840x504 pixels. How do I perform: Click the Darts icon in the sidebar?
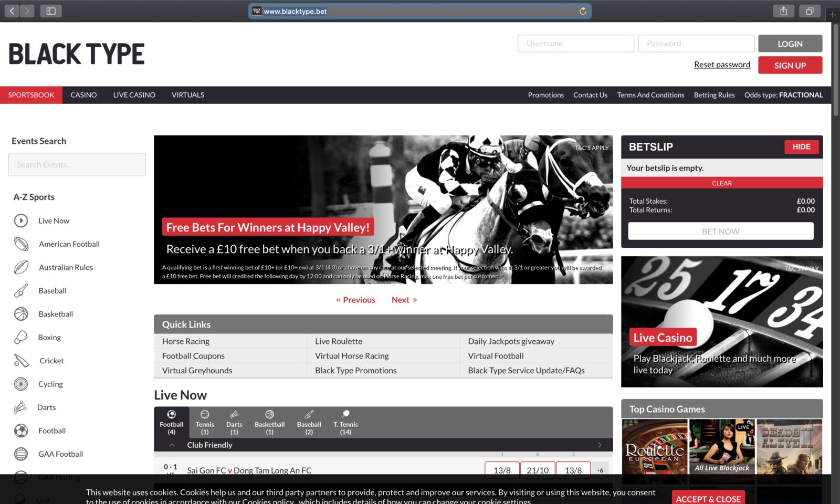20,407
